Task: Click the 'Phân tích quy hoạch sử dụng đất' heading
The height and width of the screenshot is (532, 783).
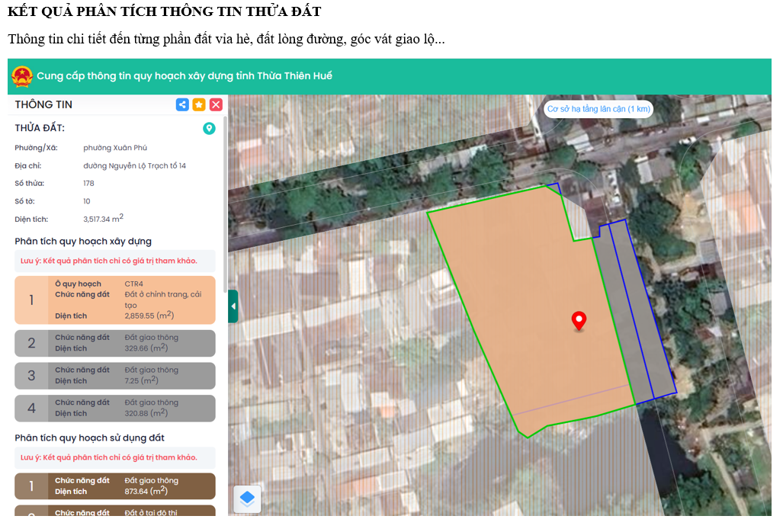Action: tap(89, 438)
